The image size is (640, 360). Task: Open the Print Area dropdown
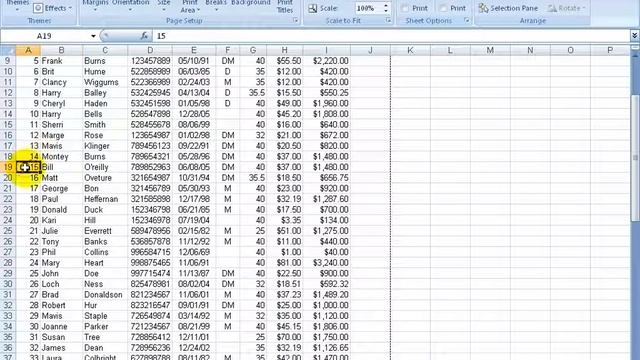pyautogui.click(x=190, y=6)
